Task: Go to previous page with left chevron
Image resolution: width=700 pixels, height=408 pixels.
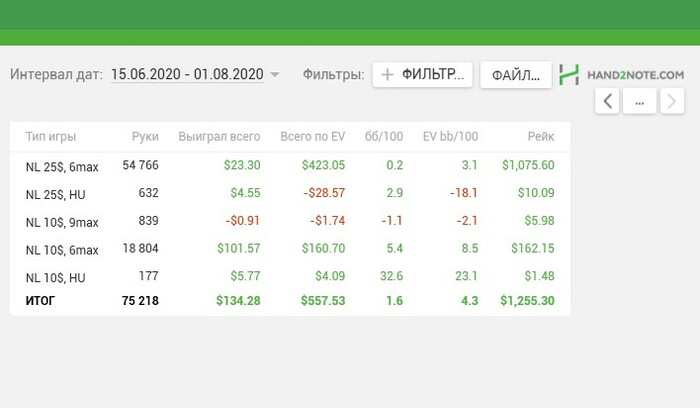Action: (x=608, y=100)
